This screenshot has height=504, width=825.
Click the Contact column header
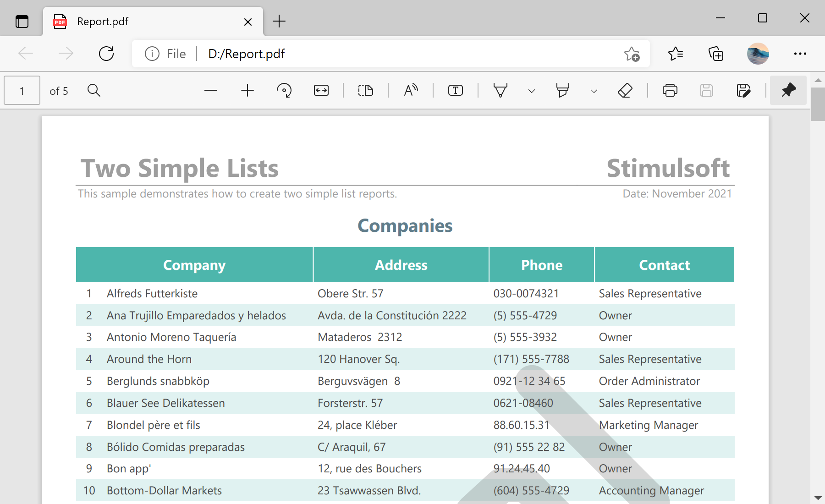click(x=665, y=265)
